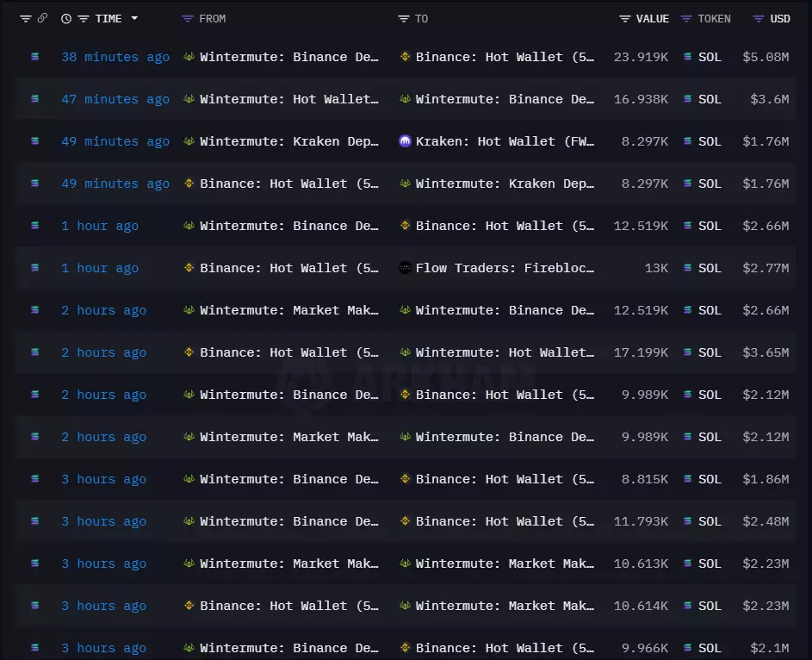Click SOL token label in the $2.48M row
812x660 pixels.
(x=710, y=521)
